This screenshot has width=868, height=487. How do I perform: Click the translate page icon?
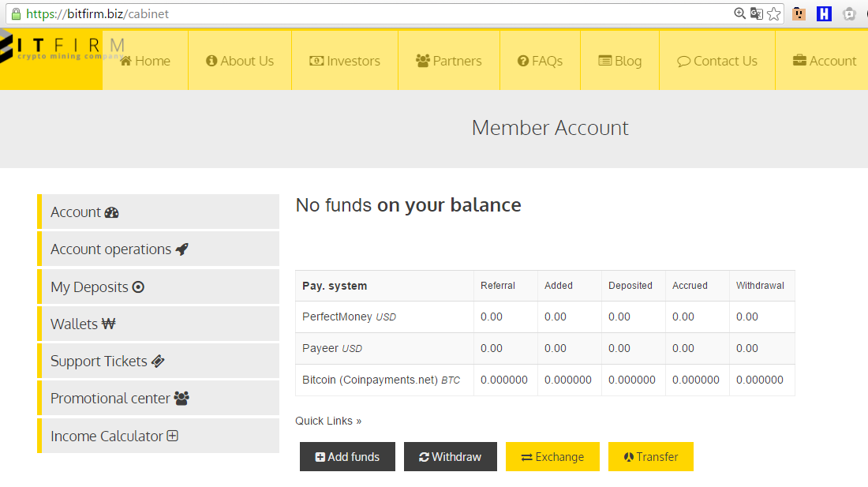pos(756,13)
